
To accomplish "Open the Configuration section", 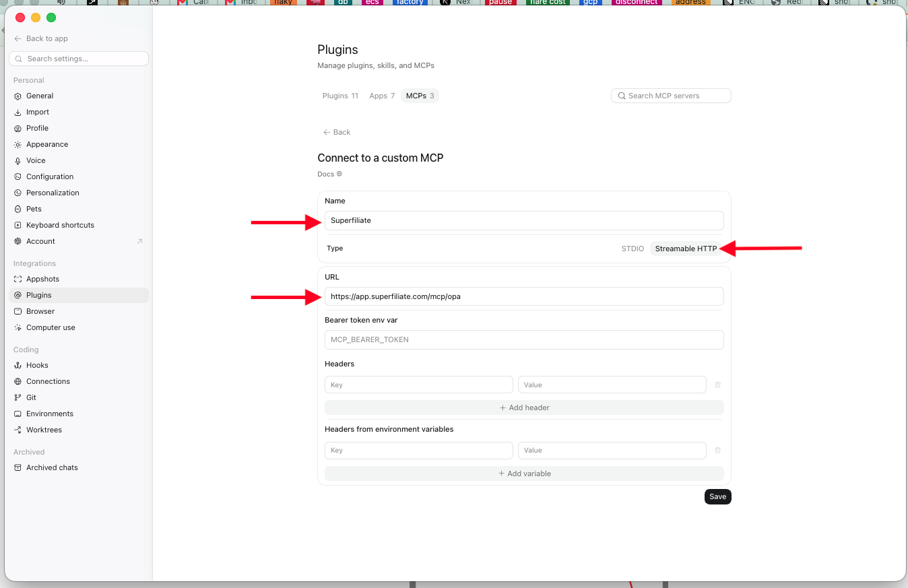I will click(79, 176).
